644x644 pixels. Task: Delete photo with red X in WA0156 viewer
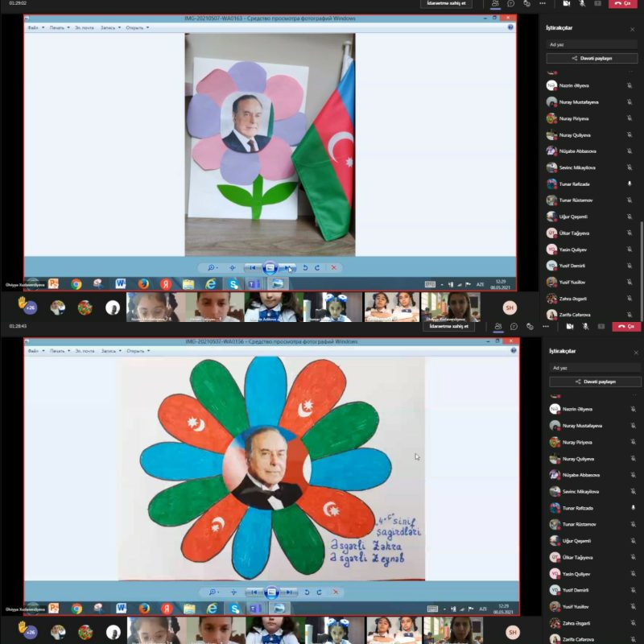(x=336, y=592)
